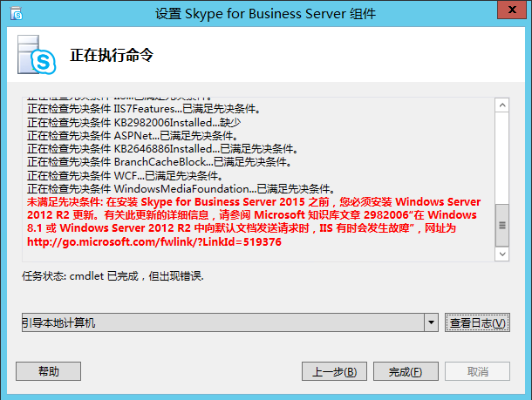Click the 正在执行命令 heading text
Screen dimensions: 532x400
(112, 57)
